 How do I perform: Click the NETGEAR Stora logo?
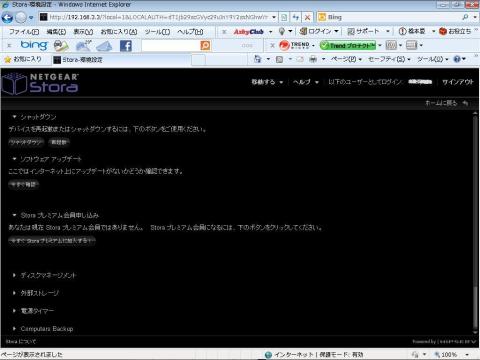tap(40, 84)
